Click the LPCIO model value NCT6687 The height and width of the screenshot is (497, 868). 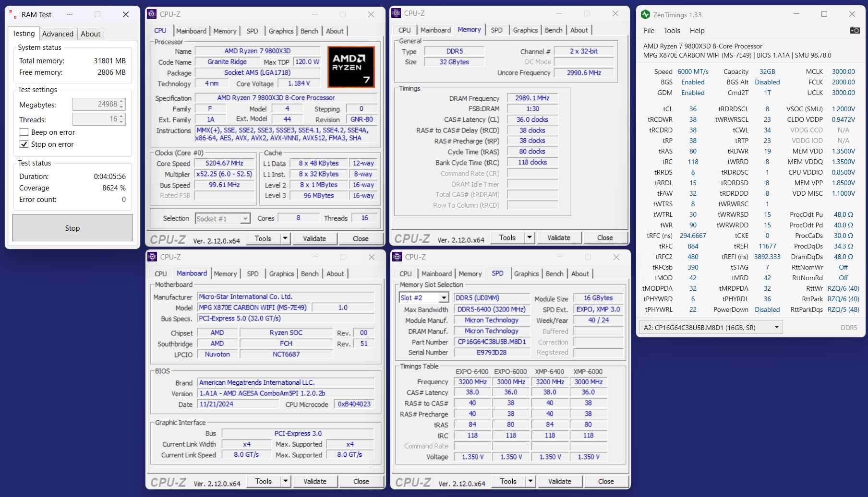coord(286,354)
